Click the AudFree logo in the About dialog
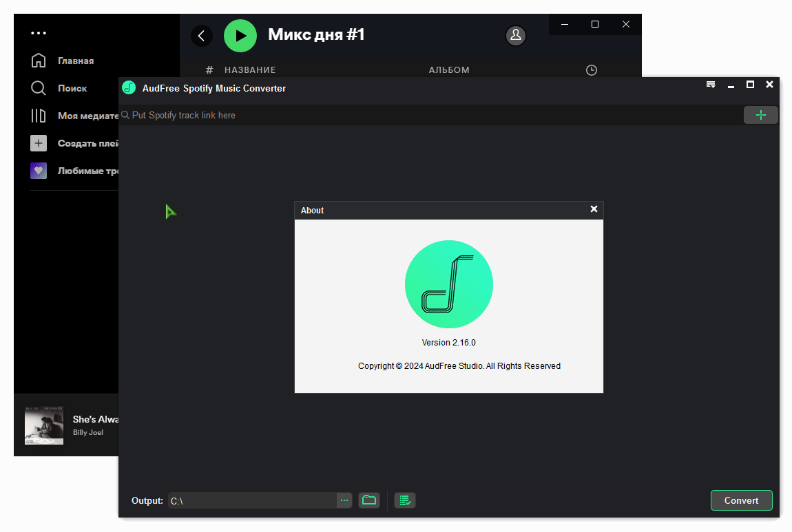Viewport: 792px width, 532px height. click(449, 284)
